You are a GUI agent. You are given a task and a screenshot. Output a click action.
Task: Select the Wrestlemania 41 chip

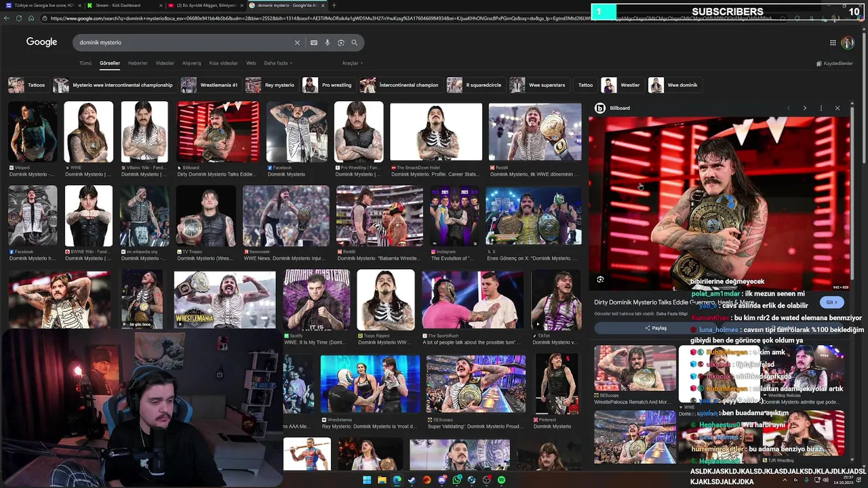[210, 85]
